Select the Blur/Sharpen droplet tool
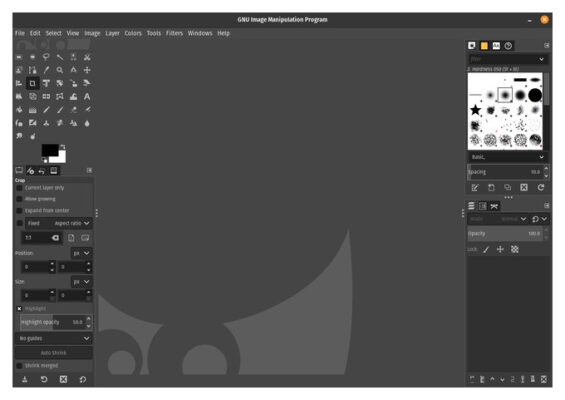The height and width of the screenshot is (400, 565). click(x=87, y=123)
